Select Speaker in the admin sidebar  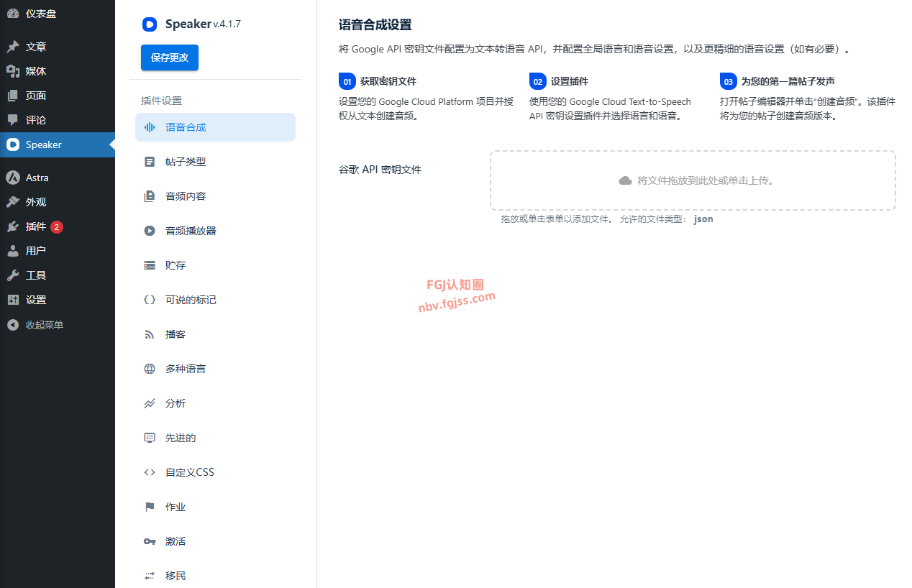coord(58,144)
